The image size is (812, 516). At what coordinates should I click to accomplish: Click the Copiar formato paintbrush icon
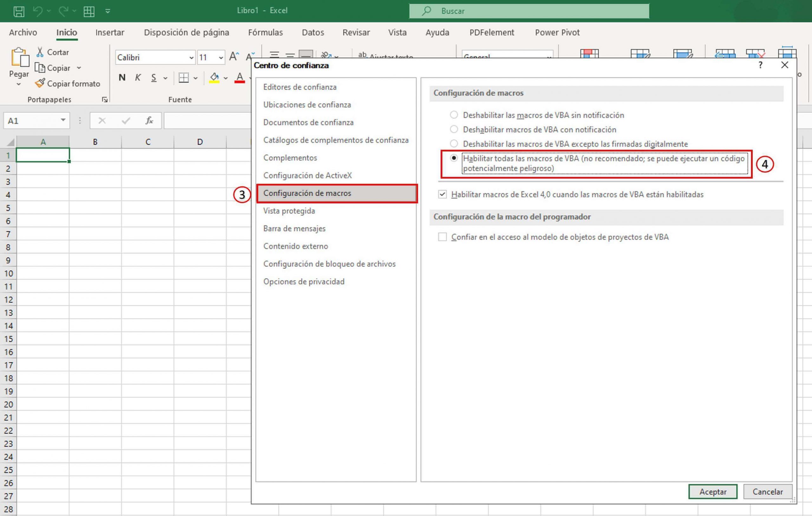pos(40,83)
